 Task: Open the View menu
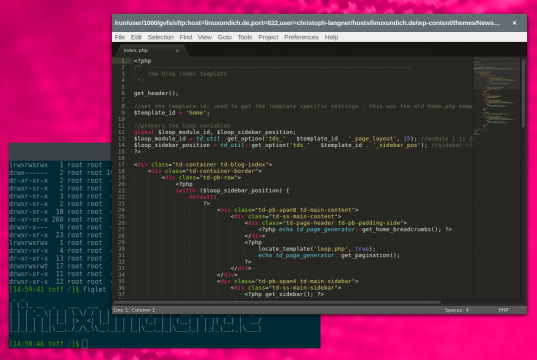click(204, 37)
